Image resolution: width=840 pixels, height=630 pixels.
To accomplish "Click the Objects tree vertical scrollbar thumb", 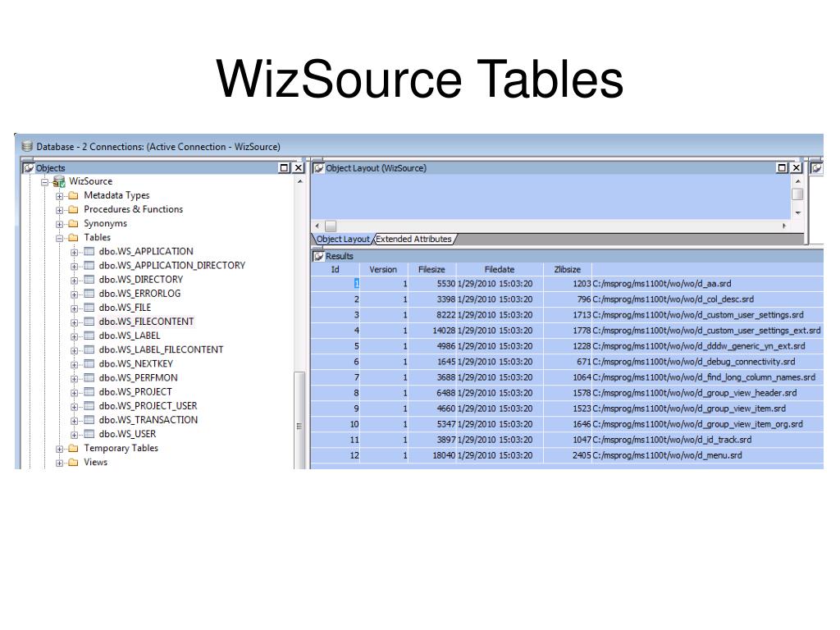I will pos(299,420).
